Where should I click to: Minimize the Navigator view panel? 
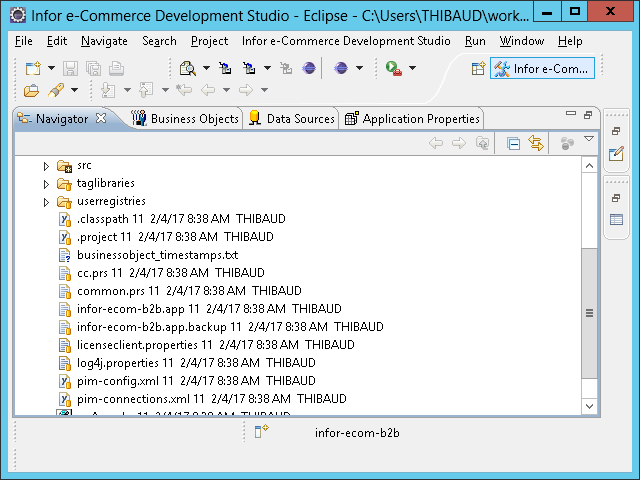pyautogui.click(x=570, y=115)
